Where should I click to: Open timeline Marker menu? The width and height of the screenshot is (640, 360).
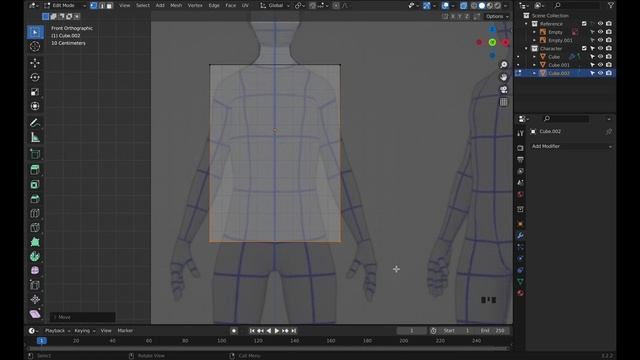click(125, 331)
